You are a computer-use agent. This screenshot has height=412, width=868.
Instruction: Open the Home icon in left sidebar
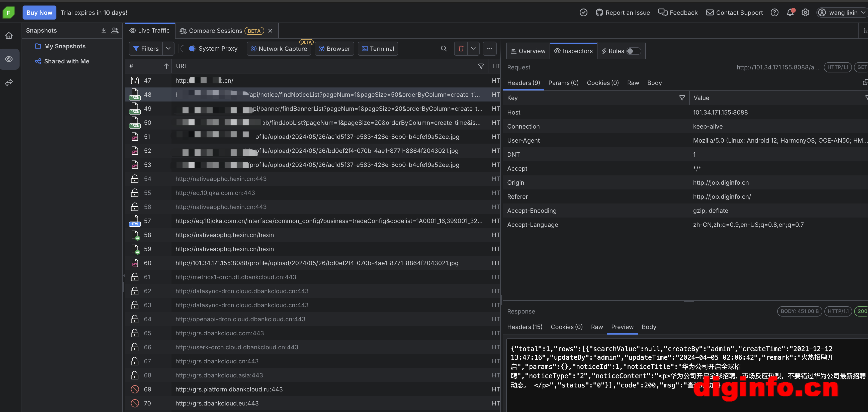tap(9, 36)
